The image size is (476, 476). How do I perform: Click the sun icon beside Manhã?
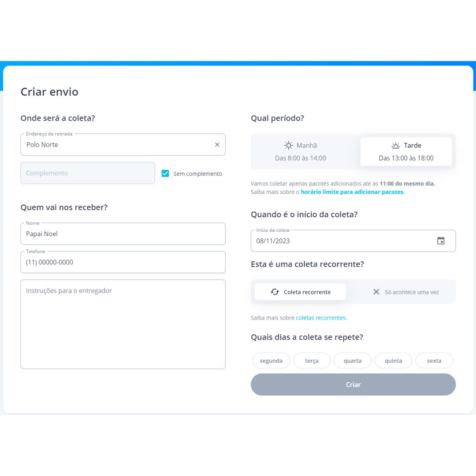click(288, 145)
